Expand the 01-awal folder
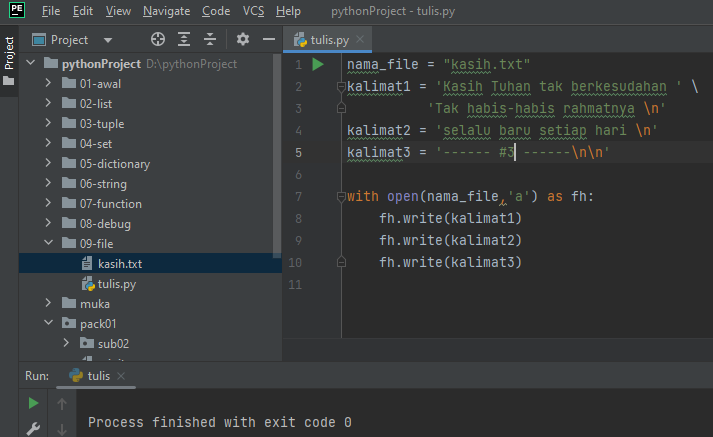Viewport: 713px width, 437px height. (x=48, y=83)
